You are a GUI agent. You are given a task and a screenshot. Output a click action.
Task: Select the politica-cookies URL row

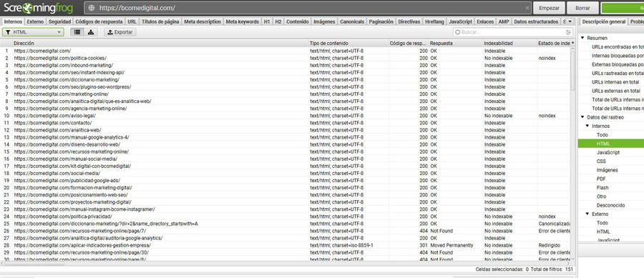point(286,58)
